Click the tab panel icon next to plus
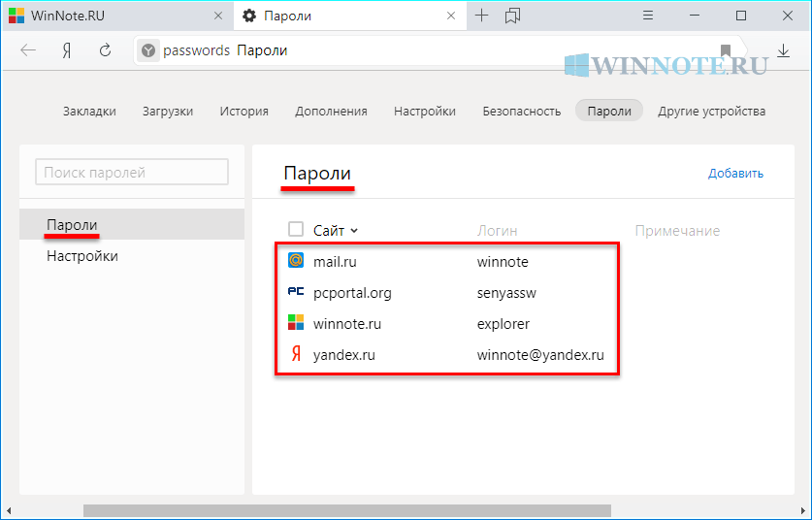The image size is (812, 520). click(513, 16)
